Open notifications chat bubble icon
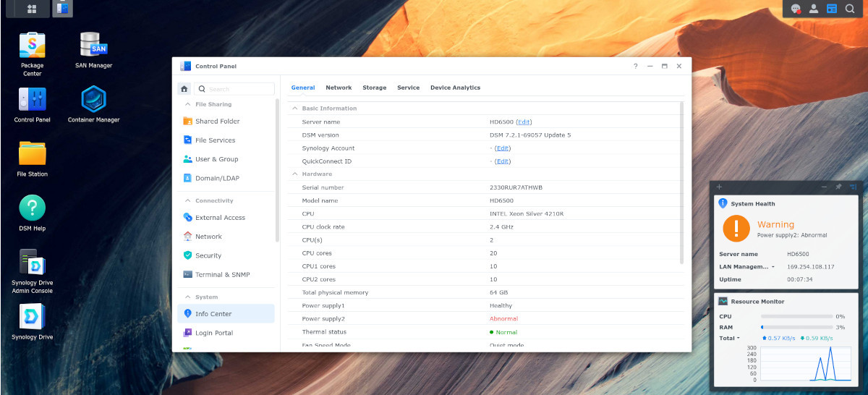The image size is (868, 395). [796, 9]
